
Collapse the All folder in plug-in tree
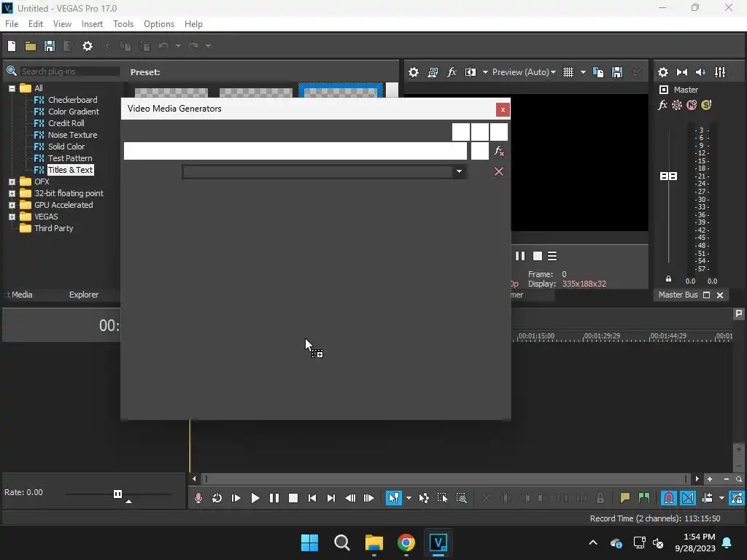(12, 88)
